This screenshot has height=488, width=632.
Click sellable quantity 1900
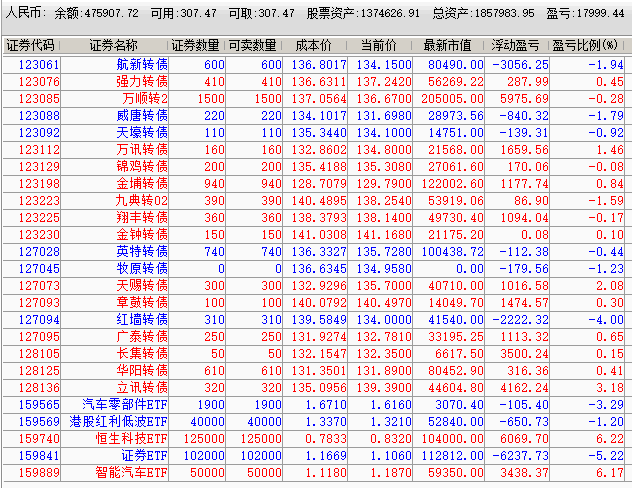point(268,405)
